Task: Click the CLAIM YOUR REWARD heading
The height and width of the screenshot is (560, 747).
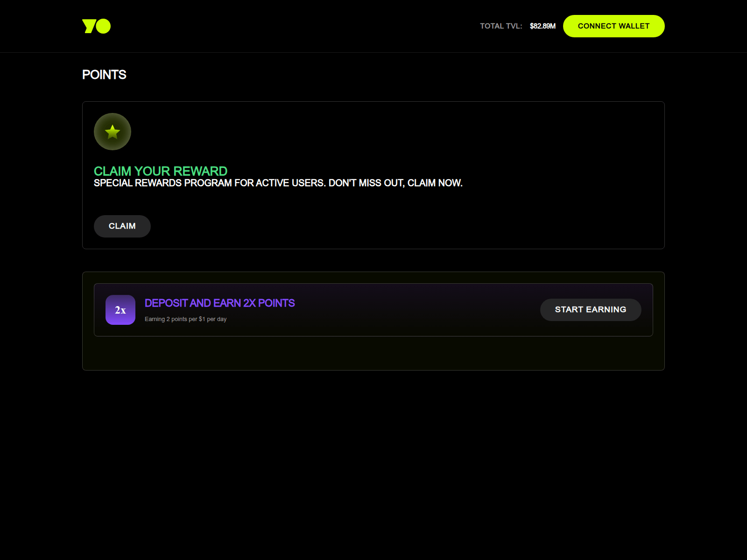Action: 160,171
